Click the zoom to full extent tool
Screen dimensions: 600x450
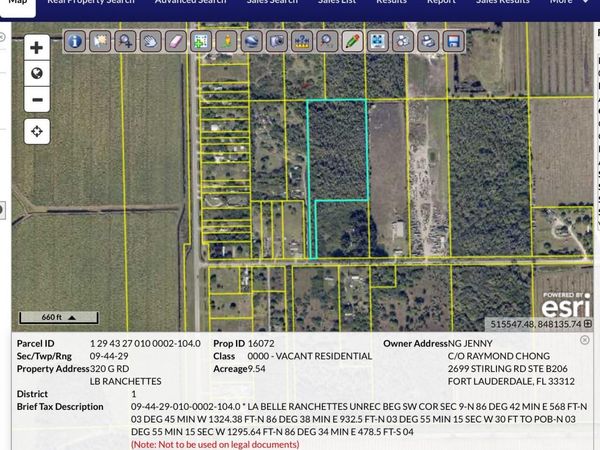coord(378,41)
